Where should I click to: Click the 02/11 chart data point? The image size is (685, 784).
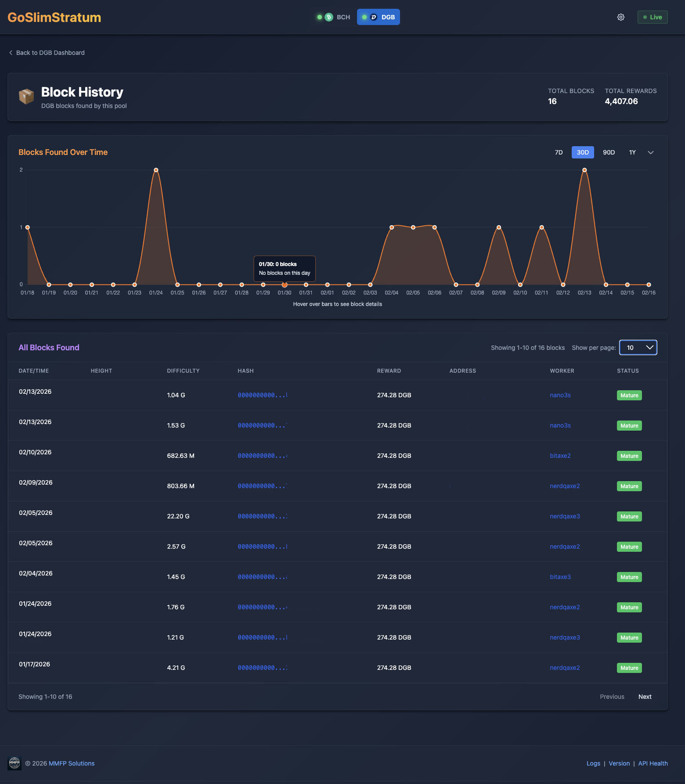pos(541,227)
